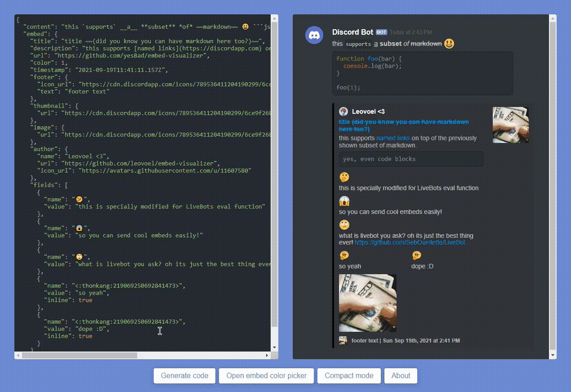Click the Generate code button
571x392 pixels.
click(184, 376)
